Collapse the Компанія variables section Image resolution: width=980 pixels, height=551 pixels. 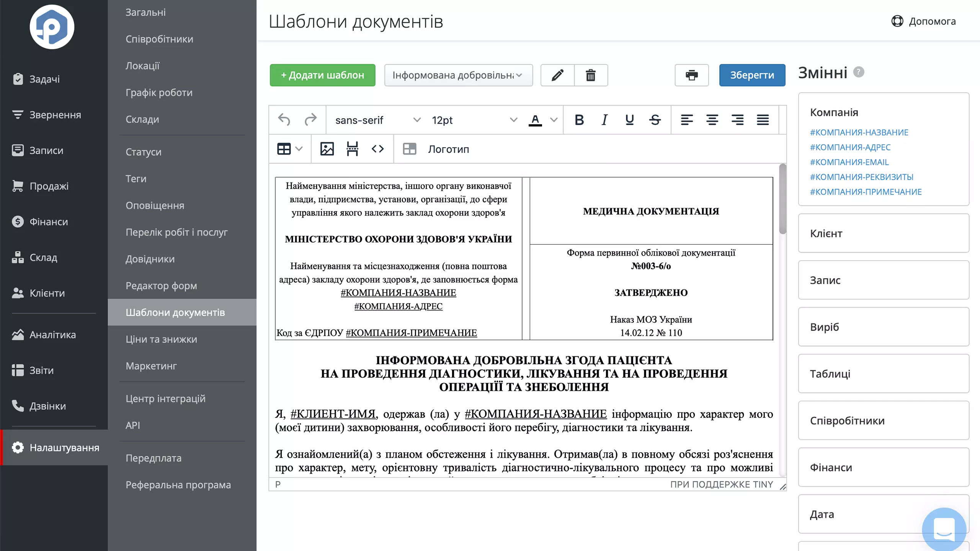(x=834, y=112)
